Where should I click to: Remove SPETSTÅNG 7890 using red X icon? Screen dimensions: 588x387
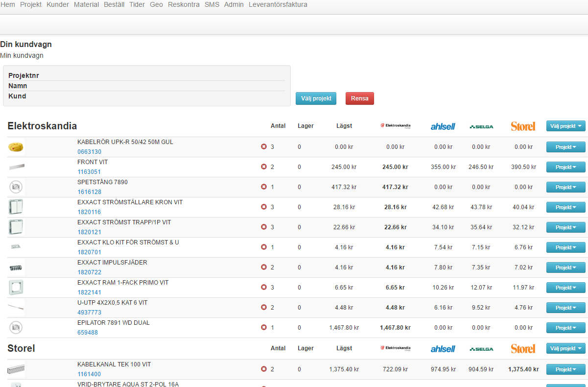(x=264, y=187)
